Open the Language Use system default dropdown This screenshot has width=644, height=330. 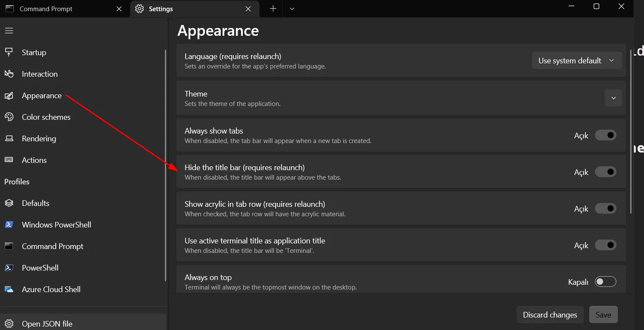point(577,61)
